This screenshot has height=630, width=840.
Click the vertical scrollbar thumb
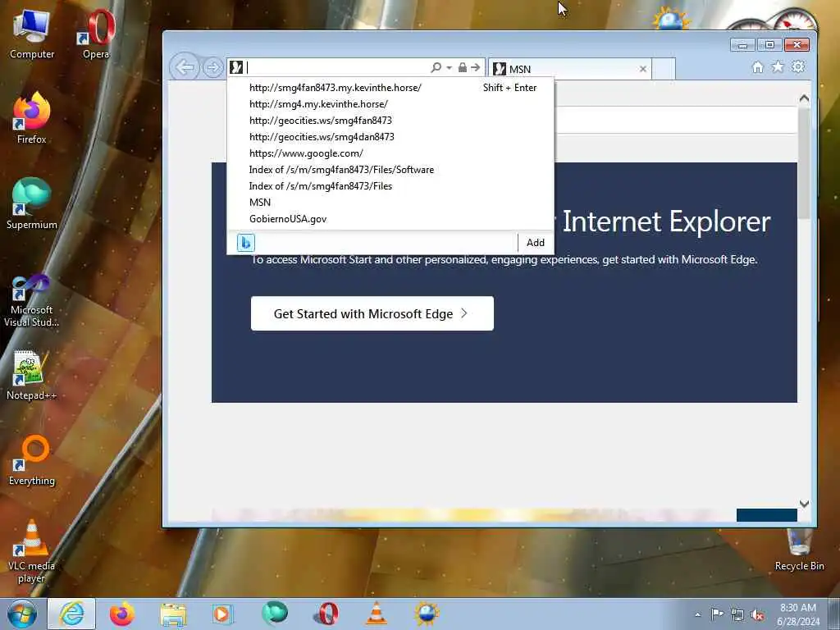coord(804,163)
